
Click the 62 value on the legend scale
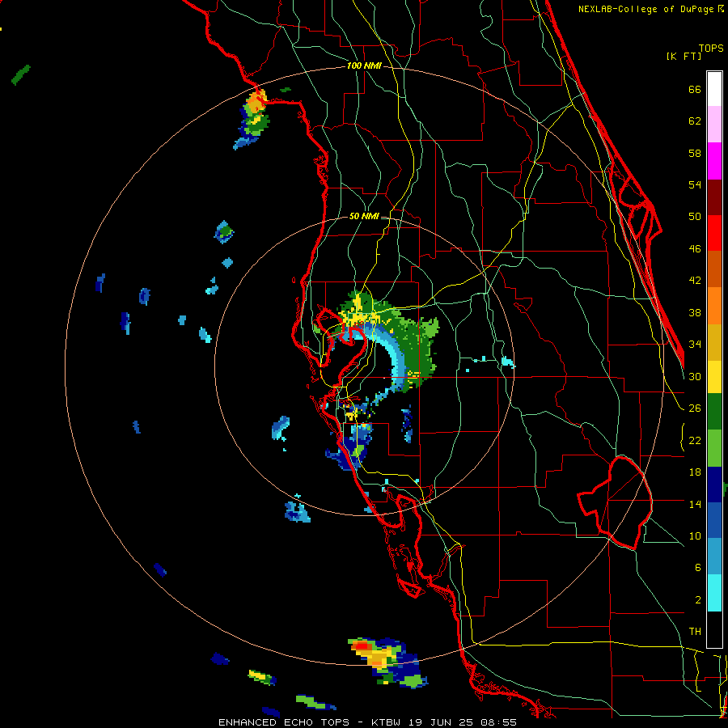[x=695, y=121]
